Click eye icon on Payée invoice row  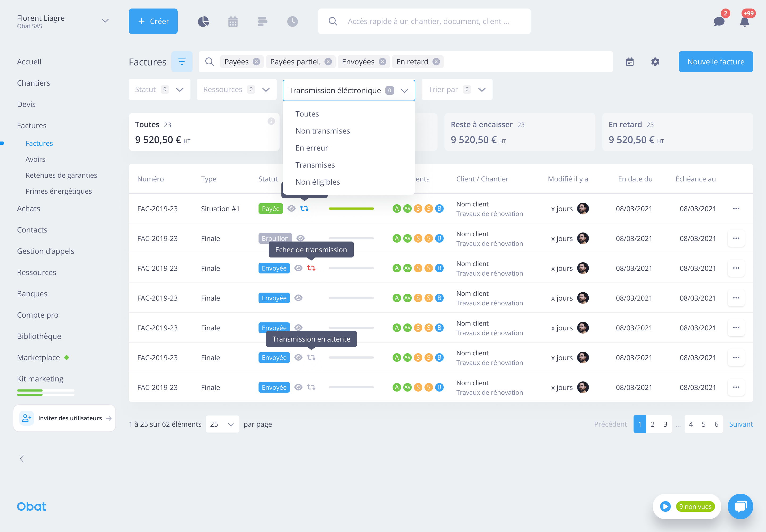[291, 208]
